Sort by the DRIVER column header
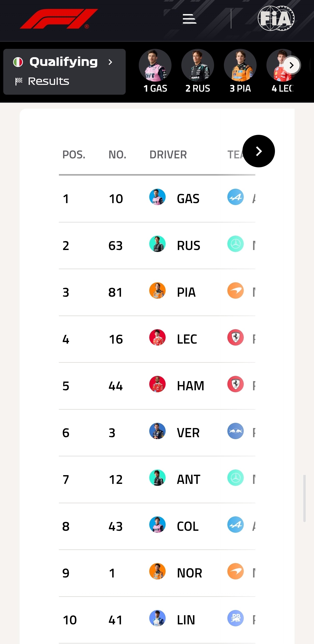Viewport: 314px width, 644px height. click(x=168, y=155)
